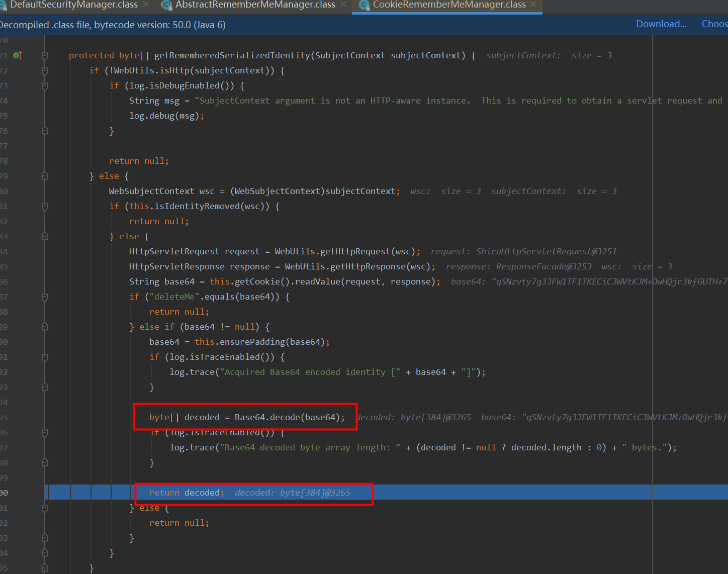Close the DefaultSecurityManager.class tab
The height and width of the screenshot is (574, 728).
[146, 5]
